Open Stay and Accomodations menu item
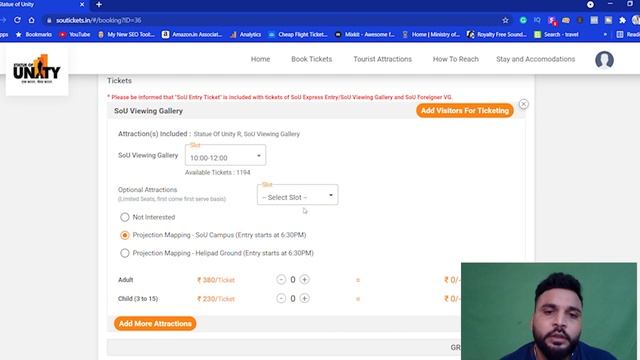 (536, 59)
